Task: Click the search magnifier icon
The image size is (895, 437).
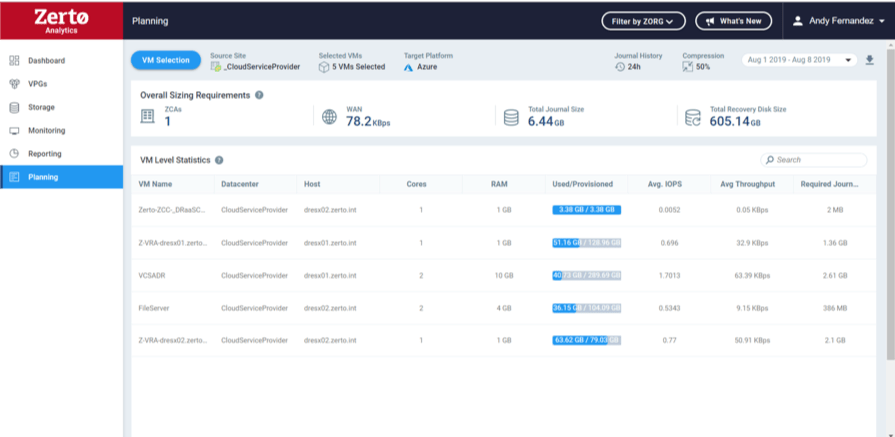Action: (x=771, y=160)
